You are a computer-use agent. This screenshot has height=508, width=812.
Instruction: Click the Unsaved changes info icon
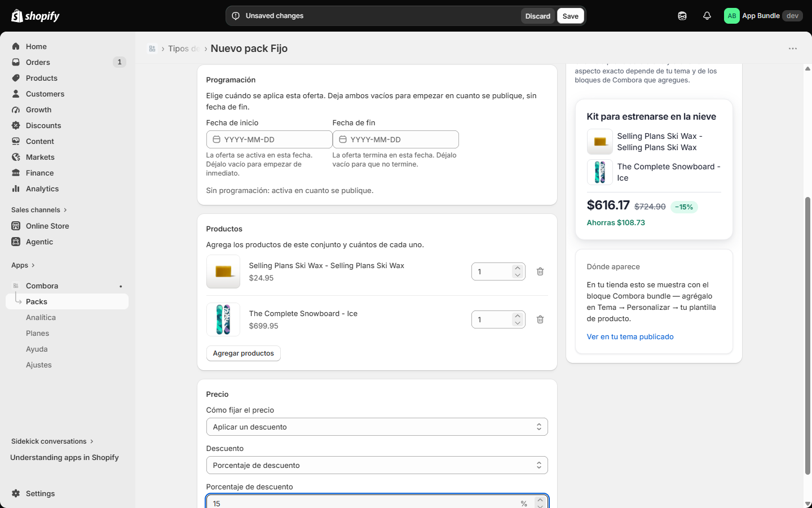point(236,16)
